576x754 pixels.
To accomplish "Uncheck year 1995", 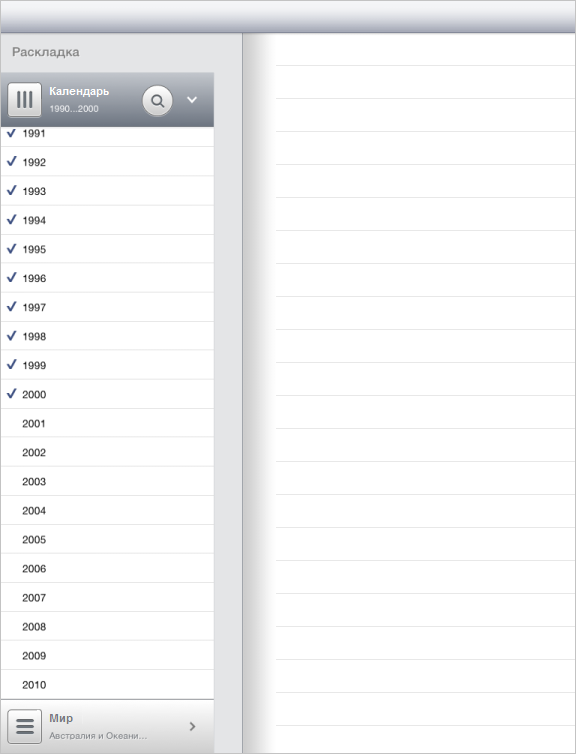I will (x=107, y=249).
